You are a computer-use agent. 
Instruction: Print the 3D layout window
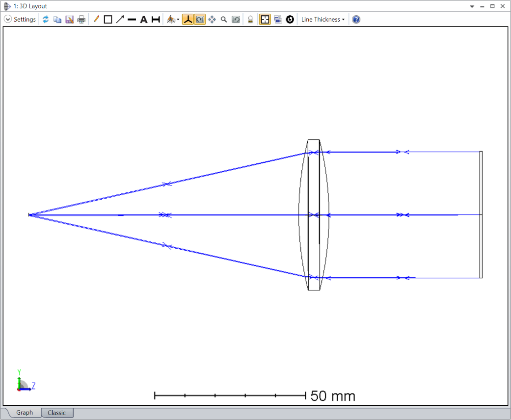pos(81,20)
